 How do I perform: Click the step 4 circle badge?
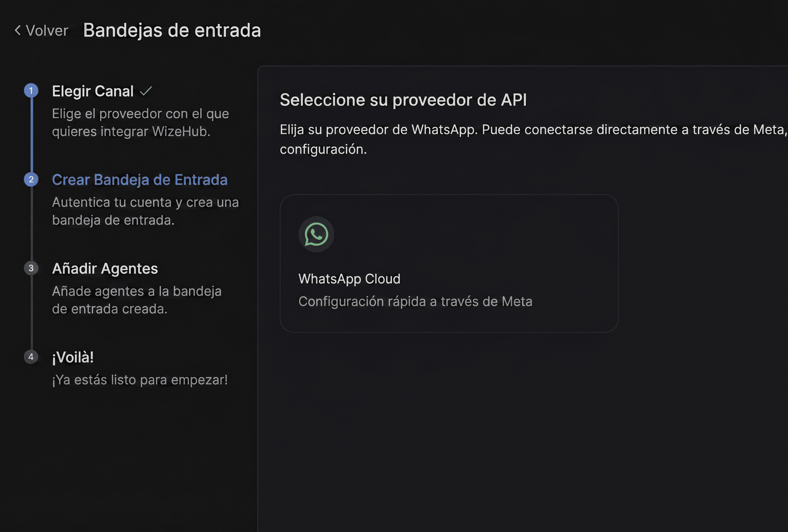tap(31, 357)
